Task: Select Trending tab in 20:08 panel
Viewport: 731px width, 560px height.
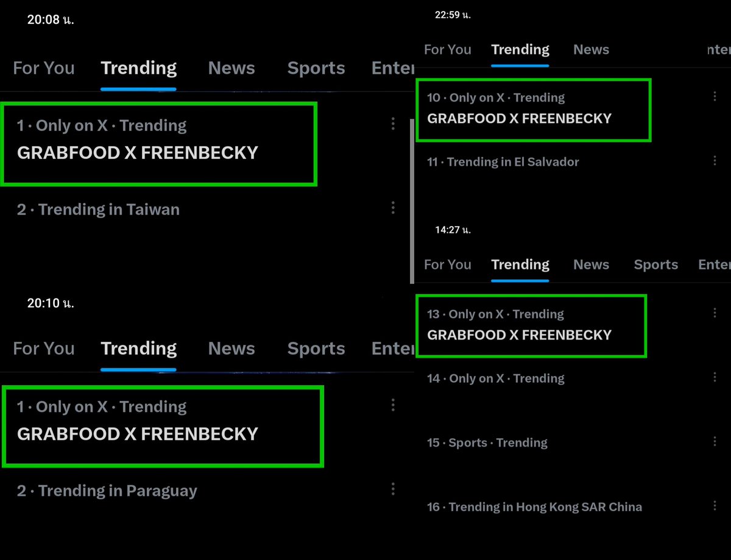Action: coord(139,68)
